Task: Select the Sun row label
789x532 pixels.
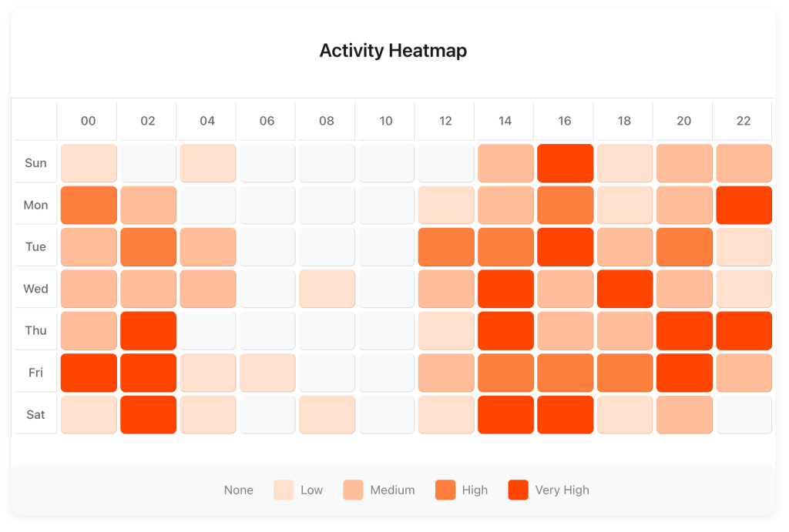Action: point(35,163)
